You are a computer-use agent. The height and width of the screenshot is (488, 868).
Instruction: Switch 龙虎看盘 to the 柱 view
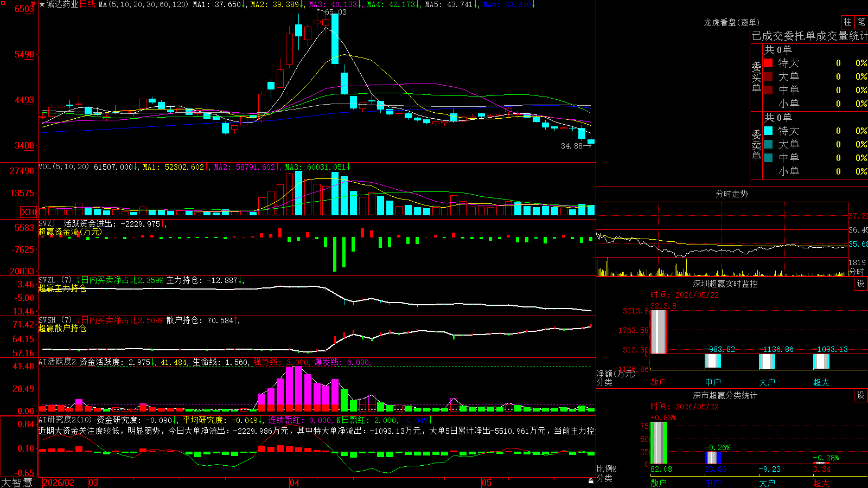tap(847, 22)
